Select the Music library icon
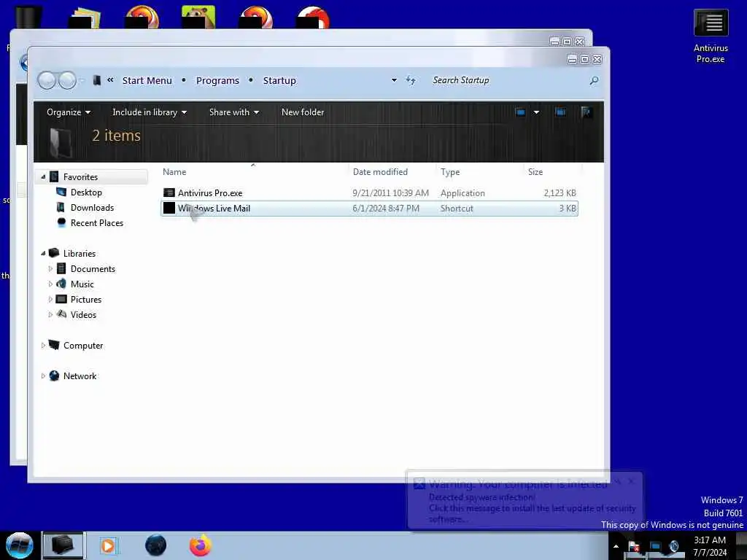Viewport: 747px width, 560px height. pos(61,284)
